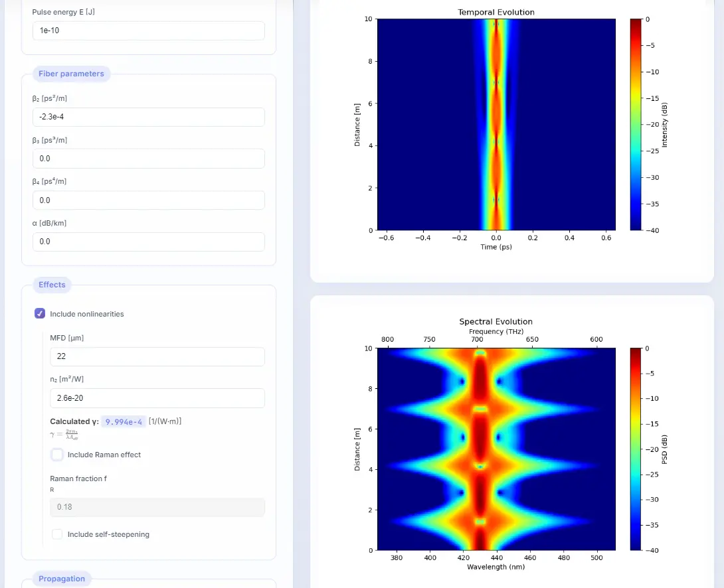Toggle the Include self-steepening checkbox
Image resolution: width=724 pixels, height=588 pixels.
[x=58, y=534]
